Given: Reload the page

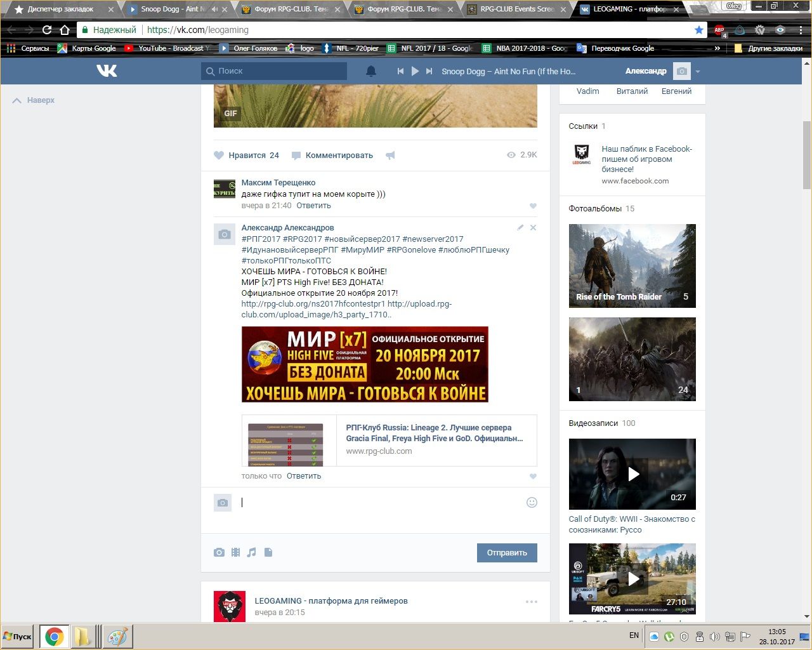Looking at the screenshot, I should point(47,30).
